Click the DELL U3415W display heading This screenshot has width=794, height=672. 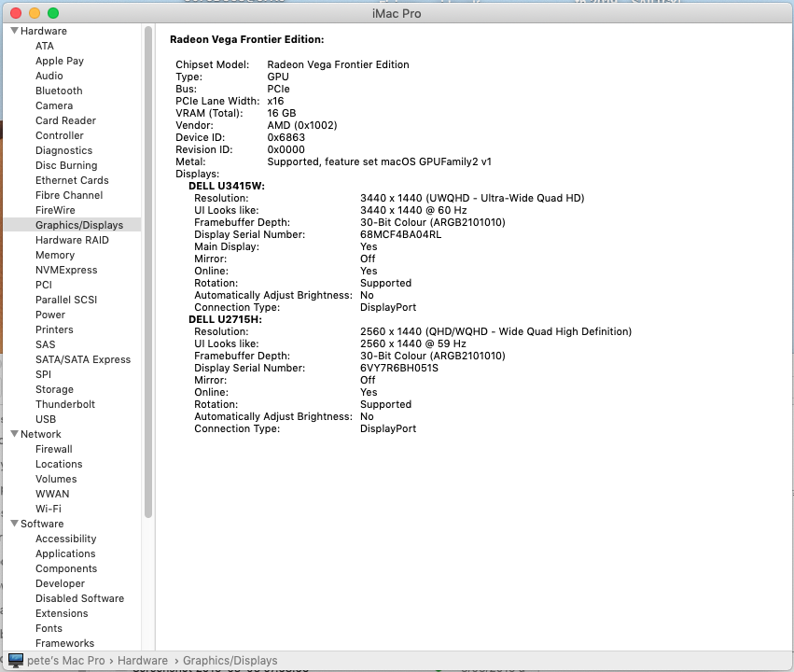tap(227, 186)
